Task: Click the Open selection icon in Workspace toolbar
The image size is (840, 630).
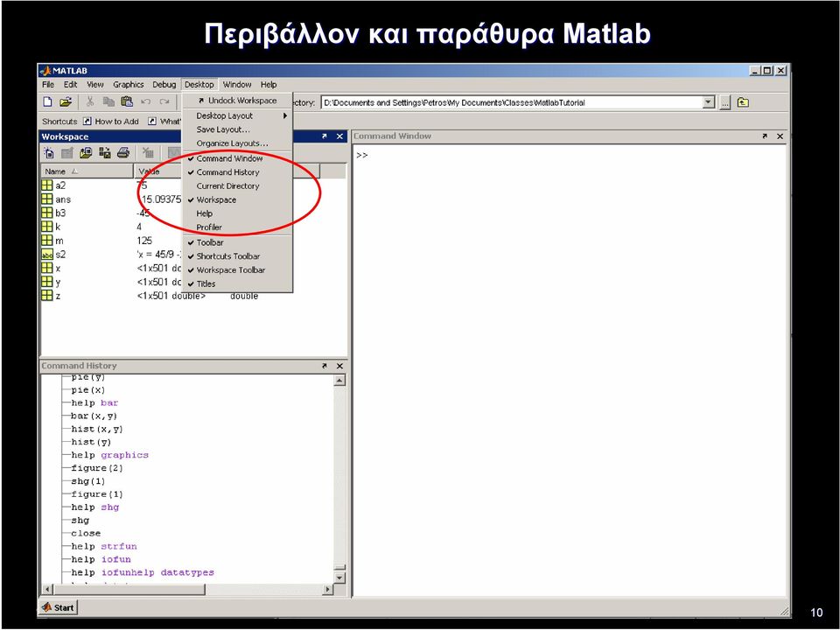Action: [67, 153]
